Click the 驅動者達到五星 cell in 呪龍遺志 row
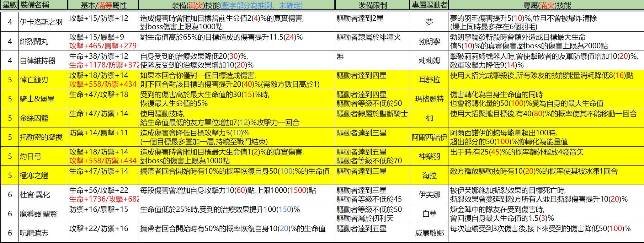644x243 pixels. pyautogui.click(x=372, y=233)
